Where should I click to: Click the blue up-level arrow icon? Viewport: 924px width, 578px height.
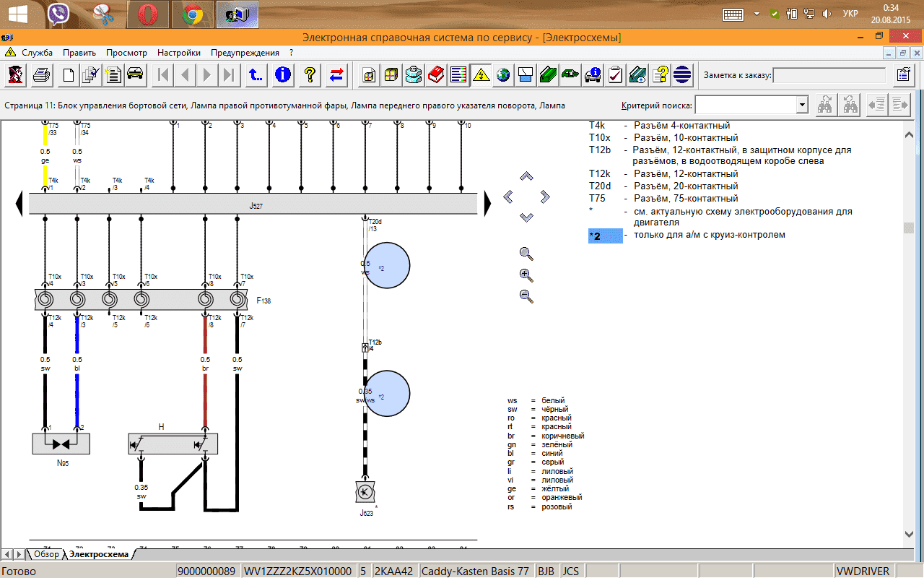pyautogui.click(x=255, y=74)
